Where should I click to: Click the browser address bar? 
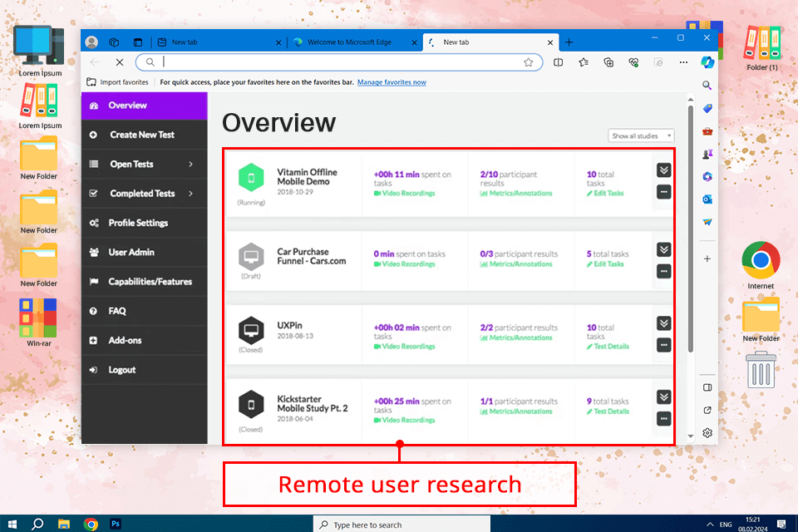pyautogui.click(x=339, y=62)
